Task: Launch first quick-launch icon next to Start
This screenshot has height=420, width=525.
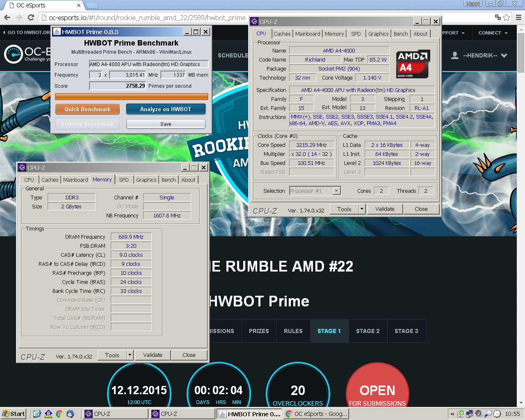Action: pos(37,414)
